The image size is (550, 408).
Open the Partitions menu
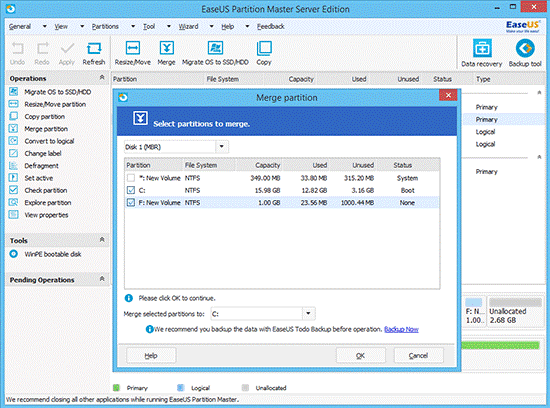(105, 26)
